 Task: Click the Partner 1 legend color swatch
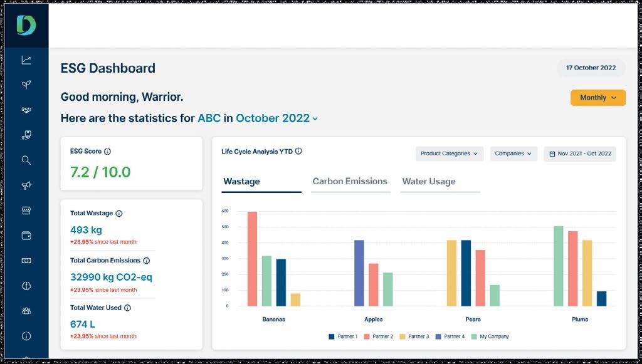click(x=332, y=337)
